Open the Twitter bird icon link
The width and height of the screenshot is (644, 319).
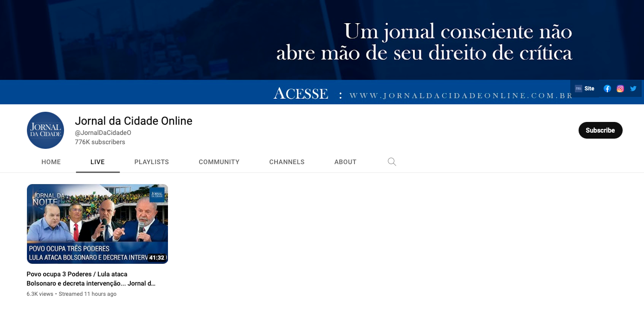(x=633, y=89)
